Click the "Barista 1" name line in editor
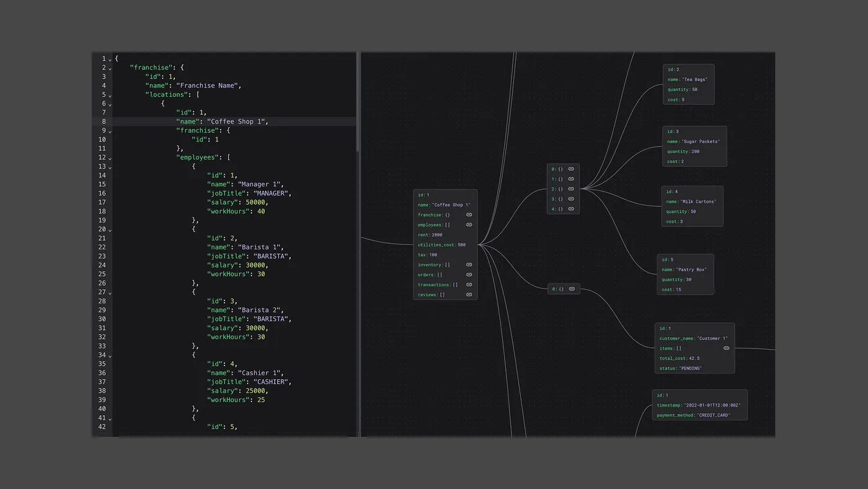This screenshot has width=868, height=489. click(246, 248)
